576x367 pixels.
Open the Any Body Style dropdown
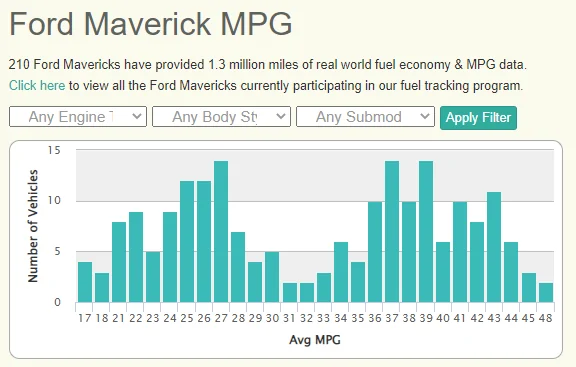(x=222, y=117)
